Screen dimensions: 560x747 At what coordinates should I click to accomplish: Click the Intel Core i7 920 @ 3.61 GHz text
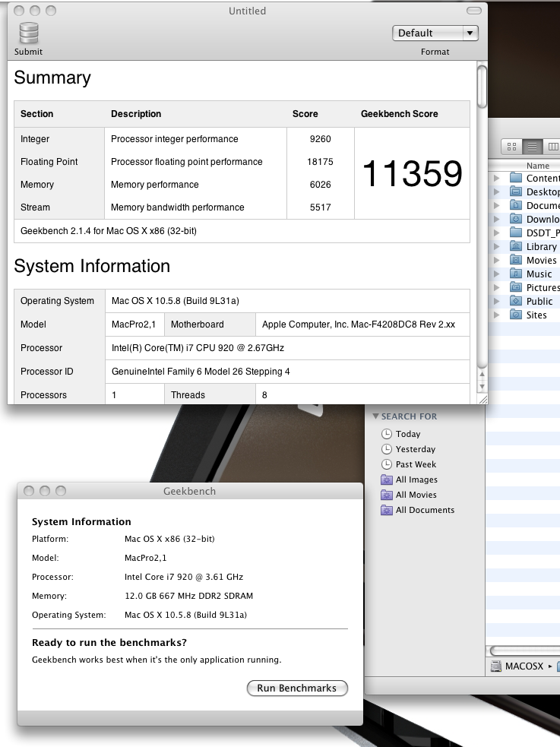click(184, 577)
